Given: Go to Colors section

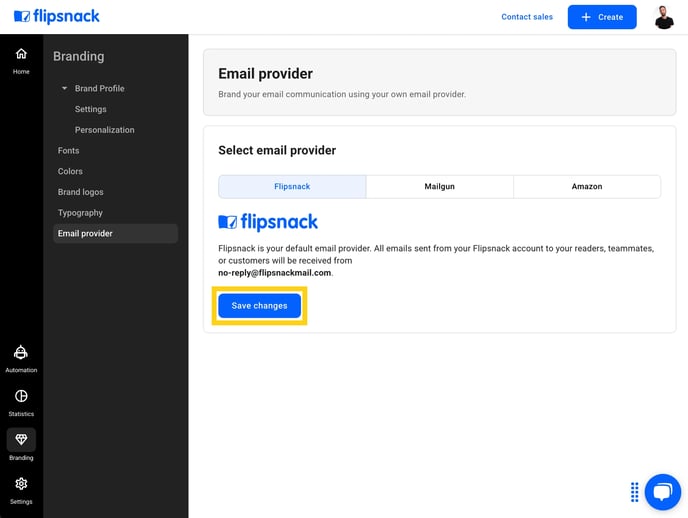Looking at the screenshot, I should pyautogui.click(x=70, y=171).
